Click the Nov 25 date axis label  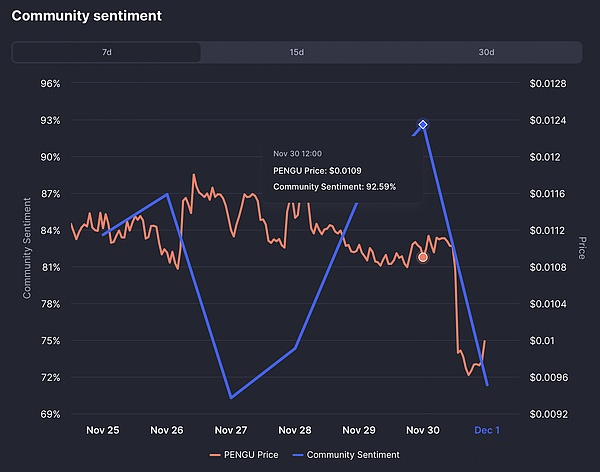[x=103, y=430]
